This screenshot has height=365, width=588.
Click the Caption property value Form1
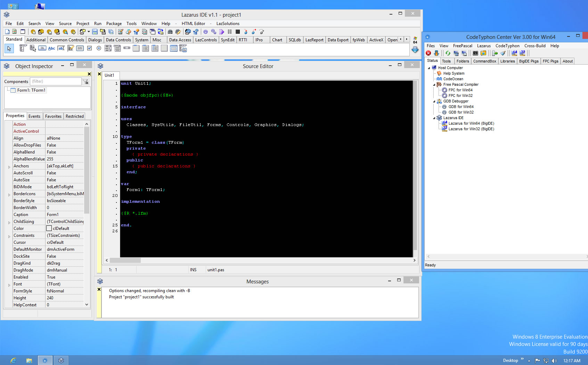coord(65,215)
